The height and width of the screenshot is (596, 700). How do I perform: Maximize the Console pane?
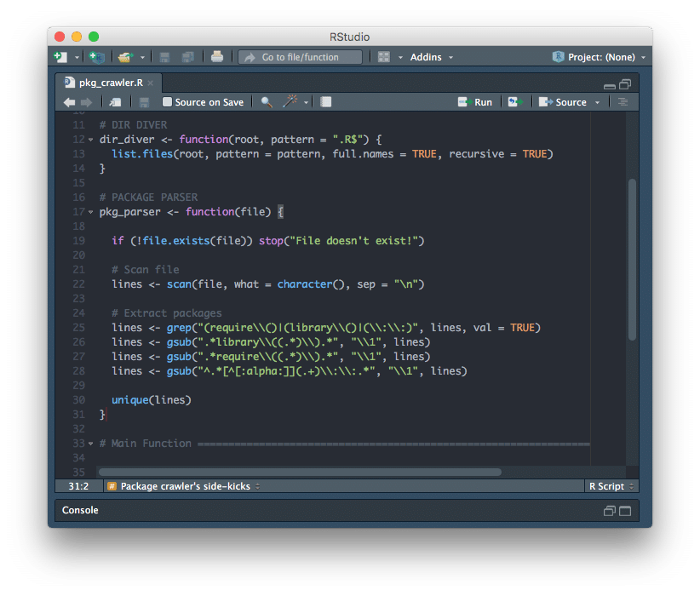coord(625,511)
